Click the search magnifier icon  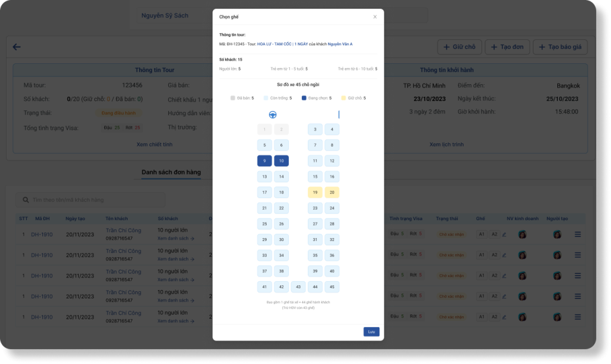pos(26,200)
